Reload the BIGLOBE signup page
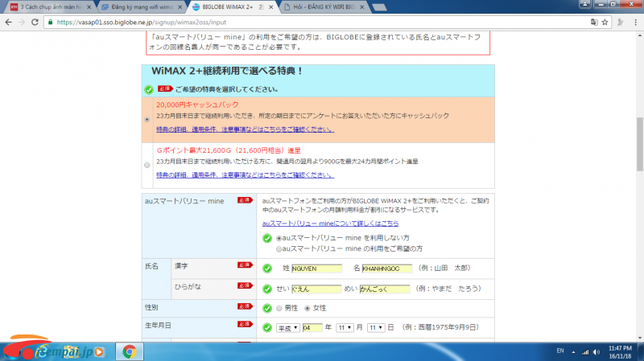 pos(35,23)
